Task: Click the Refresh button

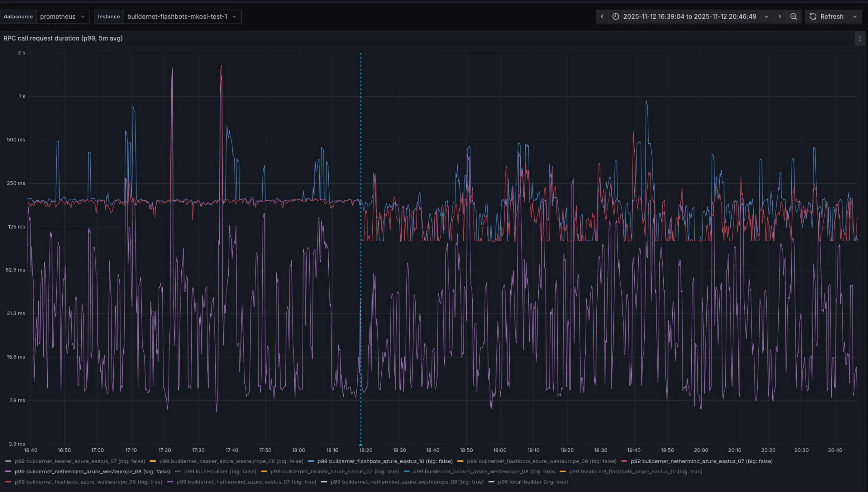Action: pos(832,16)
